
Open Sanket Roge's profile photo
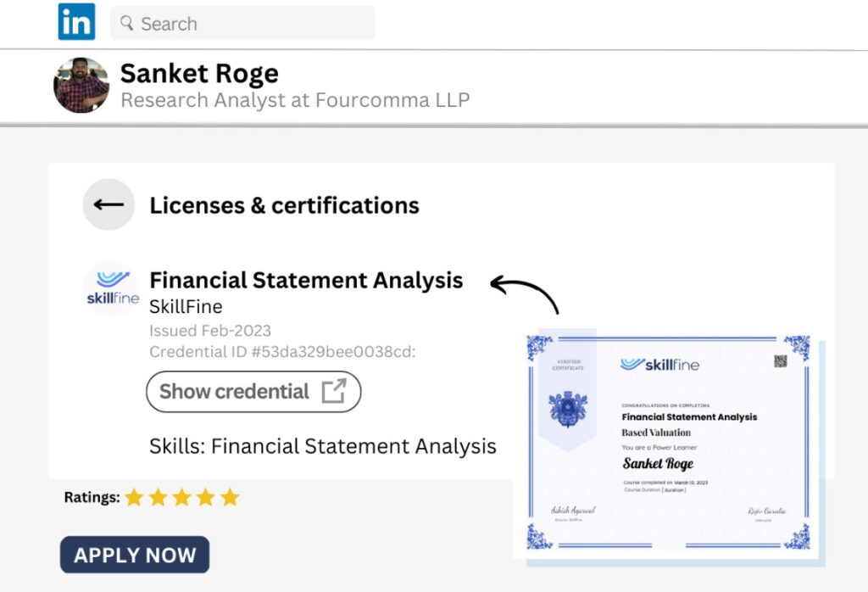click(81, 85)
